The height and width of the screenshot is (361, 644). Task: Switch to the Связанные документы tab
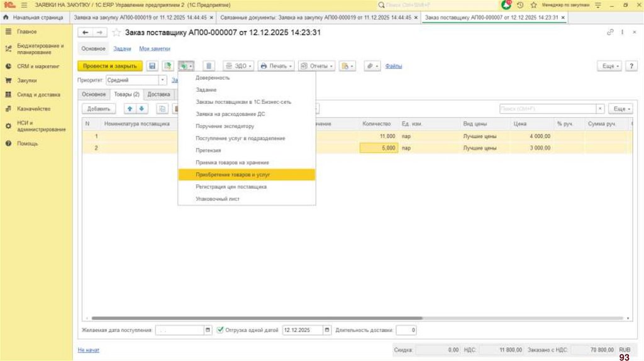(316, 18)
